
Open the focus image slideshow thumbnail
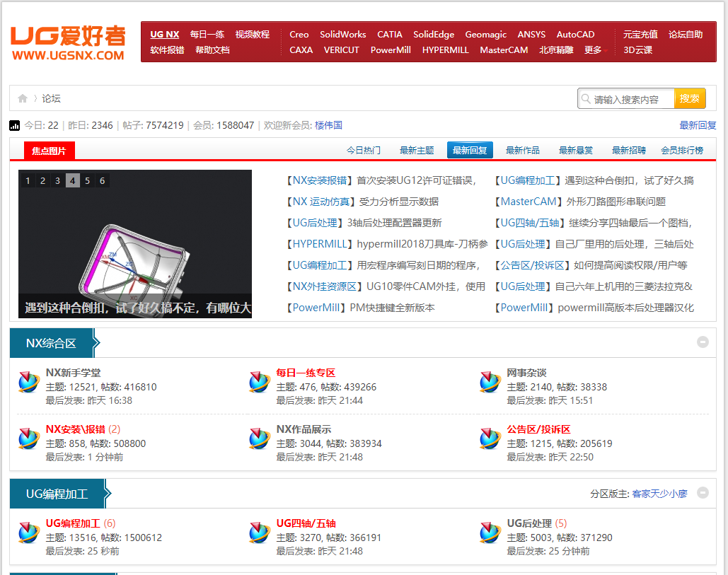(135, 244)
